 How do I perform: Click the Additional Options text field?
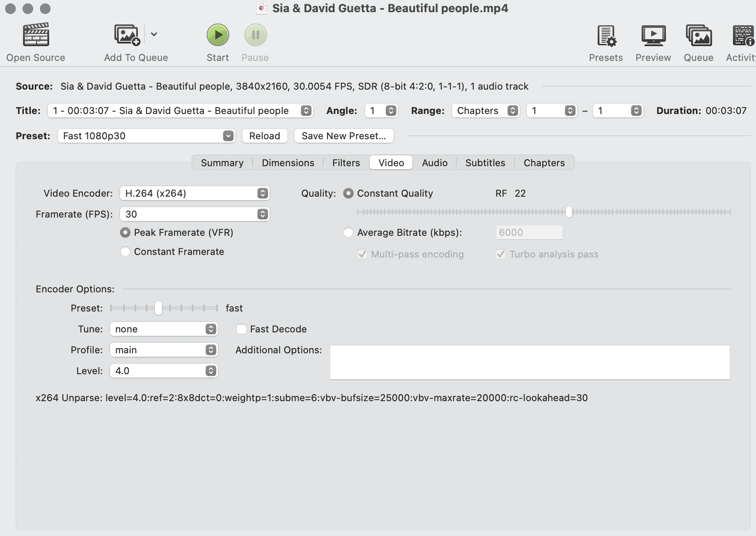529,362
